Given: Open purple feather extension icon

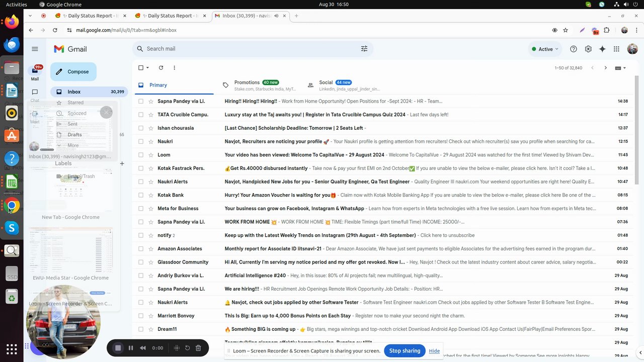Looking at the screenshot, I should (582, 30).
